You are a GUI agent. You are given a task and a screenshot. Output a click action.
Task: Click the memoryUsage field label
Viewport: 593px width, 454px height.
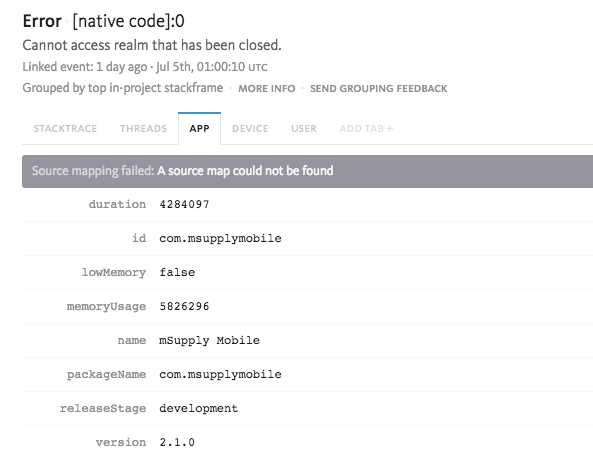click(x=106, y=306)
